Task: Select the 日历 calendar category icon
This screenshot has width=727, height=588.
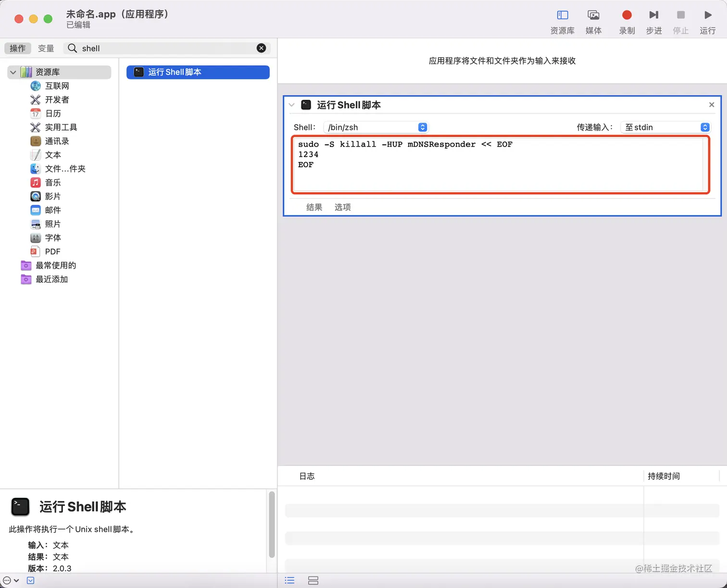Action: click(36, 113)
